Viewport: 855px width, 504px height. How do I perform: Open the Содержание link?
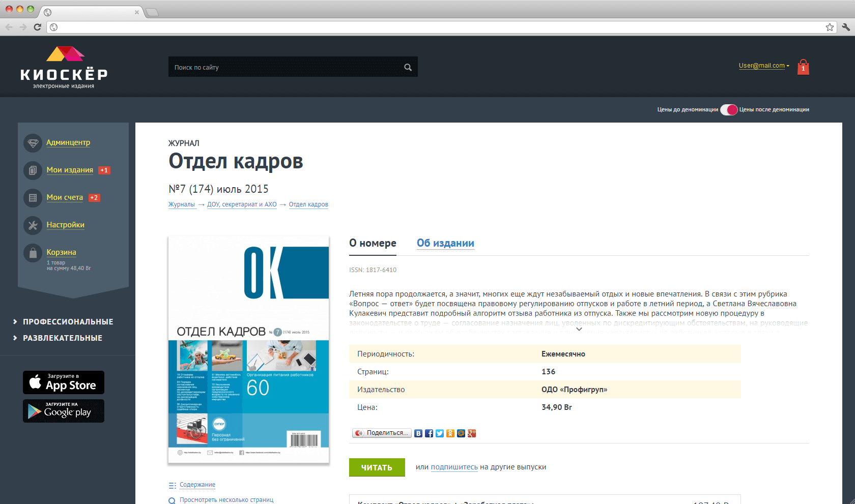[197, 485]
